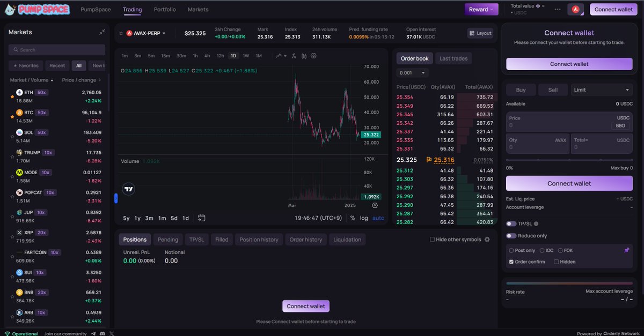This screenshot has height=336, width=644.
Task: Open the Avalanche network selector icon
Action: click(x=576, y=9)
